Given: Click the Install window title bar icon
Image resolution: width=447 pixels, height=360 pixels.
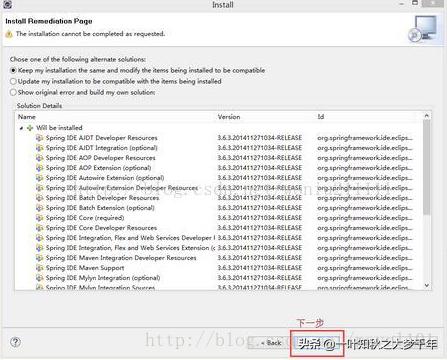Looking at the screenshot, I should [x=8, y=4].
